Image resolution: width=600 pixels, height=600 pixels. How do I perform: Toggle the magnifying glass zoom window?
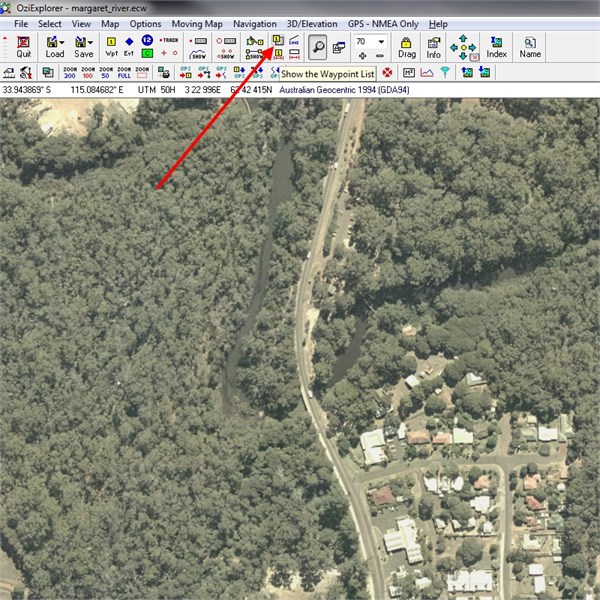pos(318,47)
